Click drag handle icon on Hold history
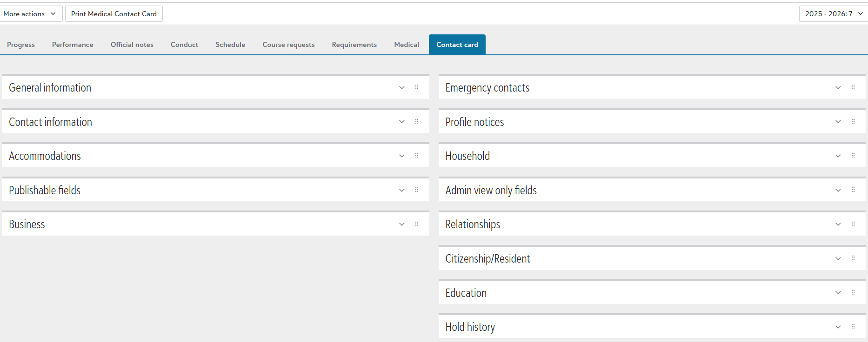The width and height of the screenshot is (868, 342). [x=853, y=327]
